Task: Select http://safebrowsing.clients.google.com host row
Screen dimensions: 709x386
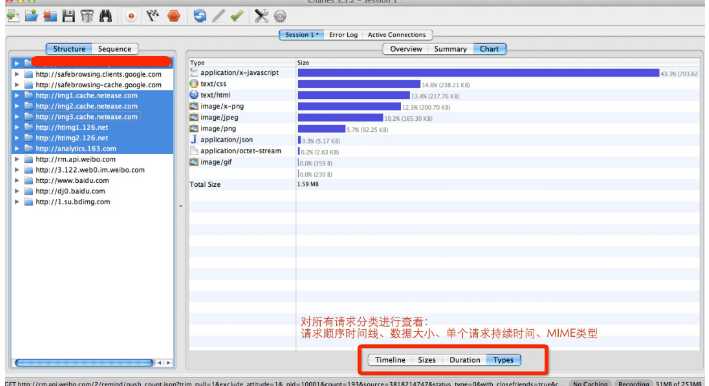Action: pyautogui.click(x=92, y=74)
